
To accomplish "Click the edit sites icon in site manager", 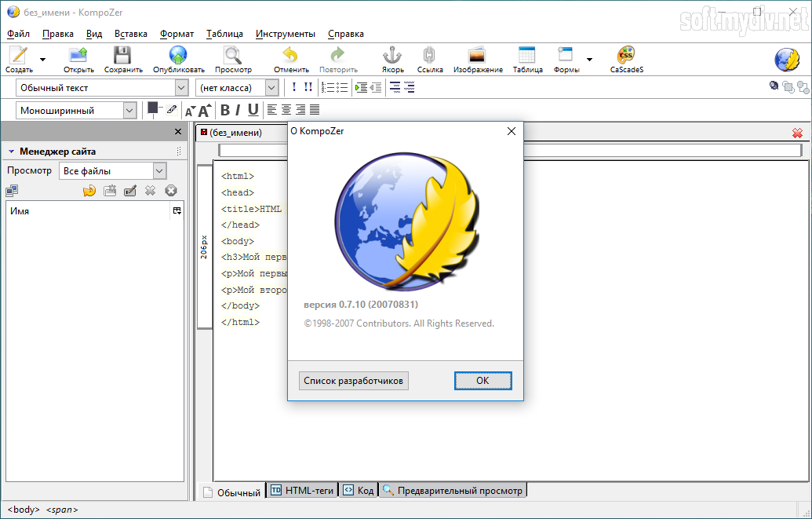I will point(12,191).
